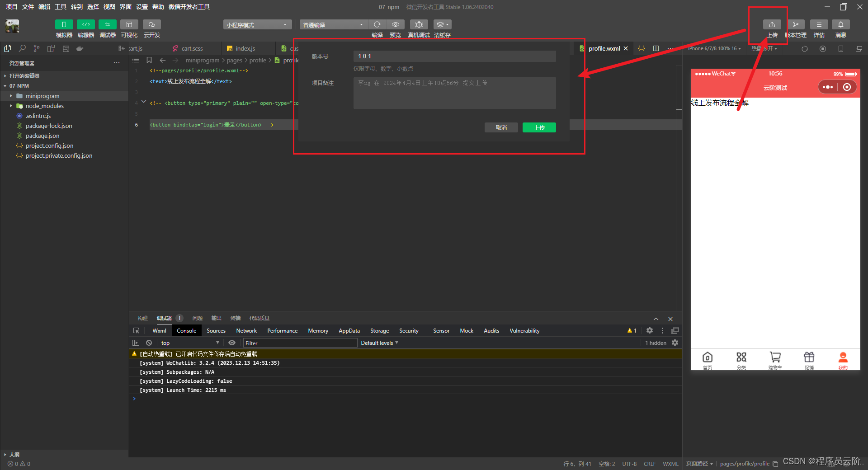Open devtools settings gear beside warning count

(650, 331)
